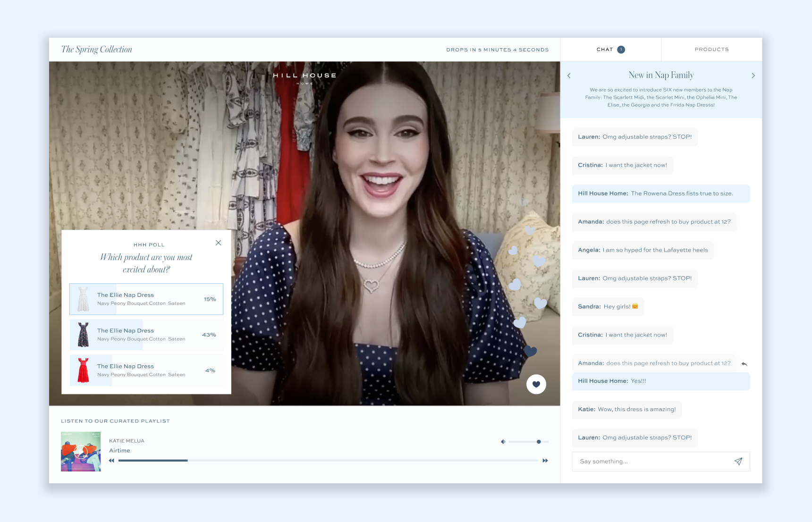
Task: Vote for the white Ellie Nap Dress option
Action: (x=146, y=299)
